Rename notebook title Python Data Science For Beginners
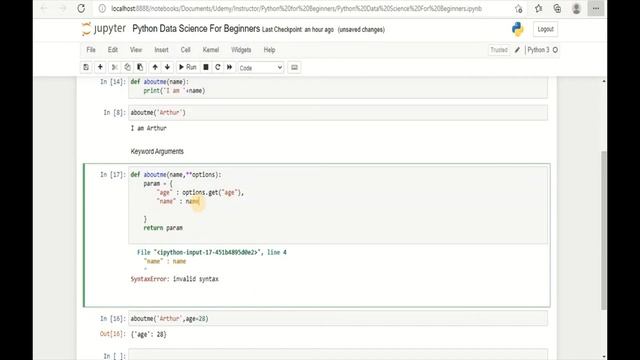This screenshot has height=360, width=640. pos(196,29)
